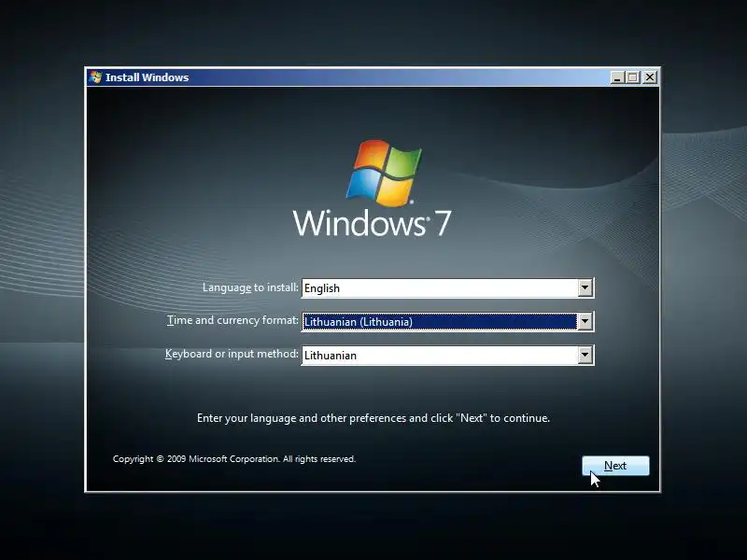Click the "Enter your language and other preferences" instruction
This screenshot has width=747, height=560.
point(373,418)
